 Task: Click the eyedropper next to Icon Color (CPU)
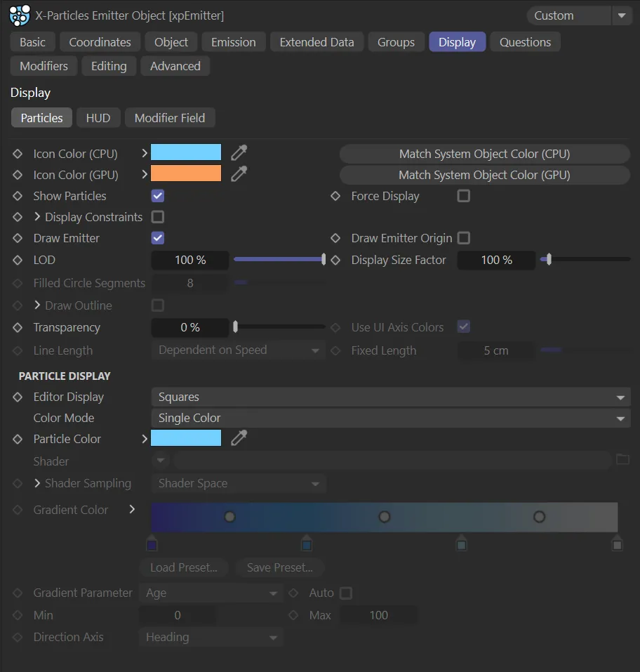pos(239,153)
